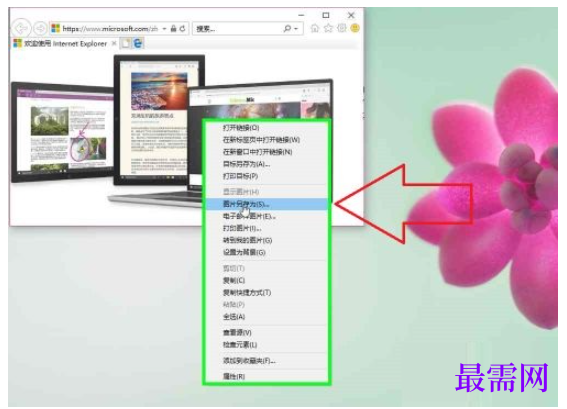Choose 在新窗口中打开链接(N)

click(266, 152)
